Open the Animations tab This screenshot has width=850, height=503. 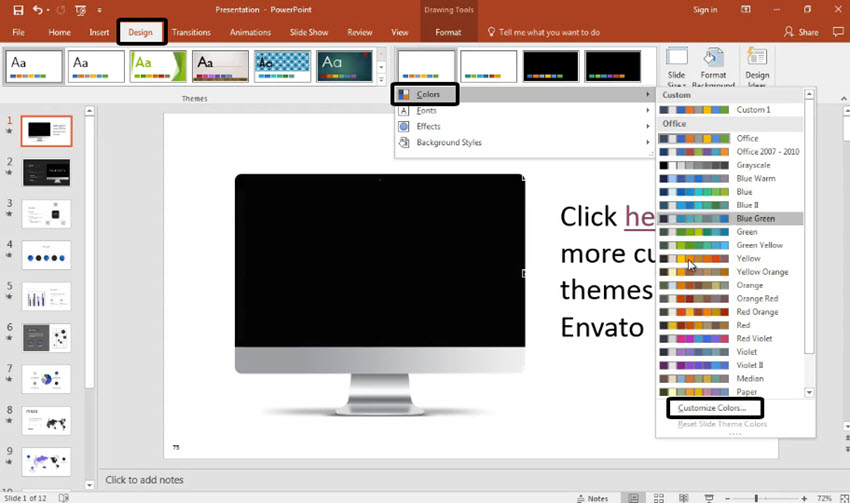(x=250, y=32)
